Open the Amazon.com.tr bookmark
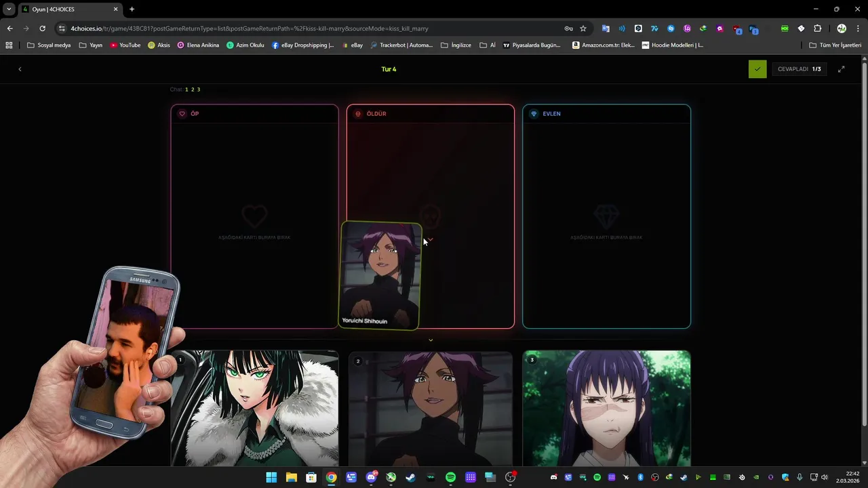Viewport: 868px width, 488px height. (x=604, y=45)
